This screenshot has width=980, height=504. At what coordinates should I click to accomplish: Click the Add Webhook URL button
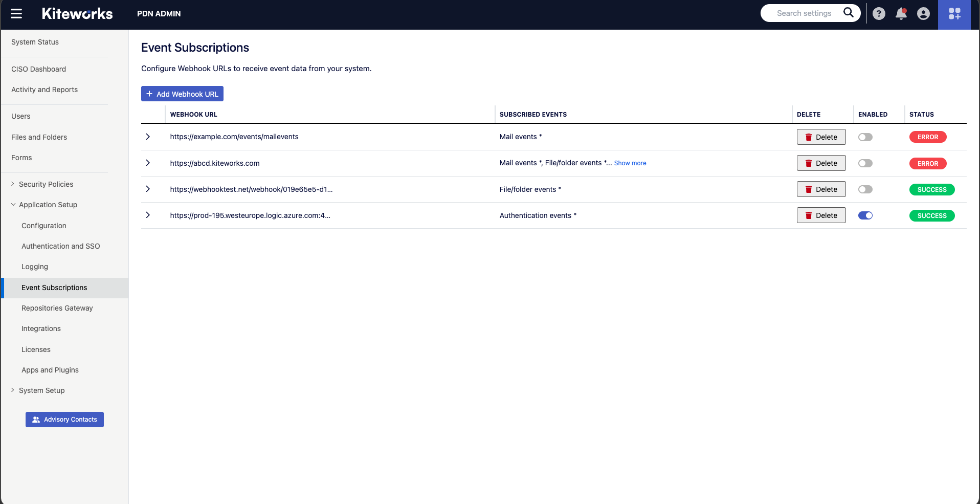pos(182,94)
